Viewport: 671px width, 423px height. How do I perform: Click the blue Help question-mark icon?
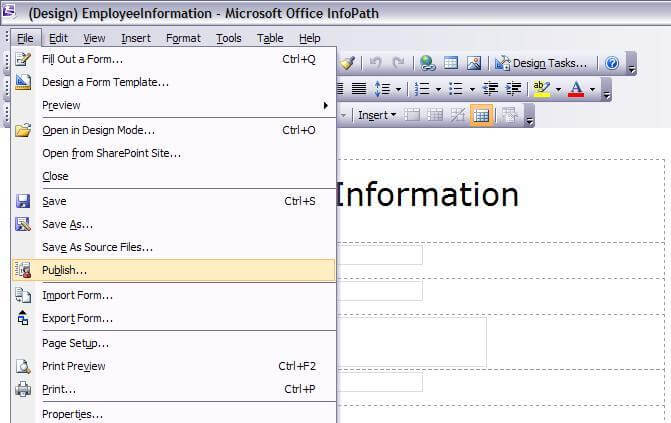[612, 63]
